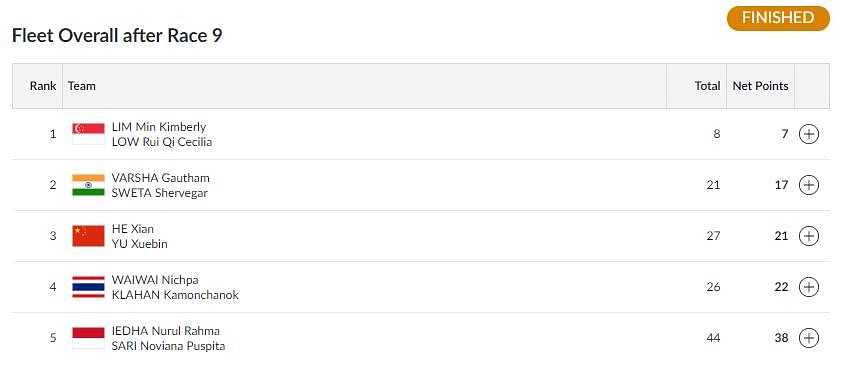
Task: Sort by the Team column header
Action: 82,86
